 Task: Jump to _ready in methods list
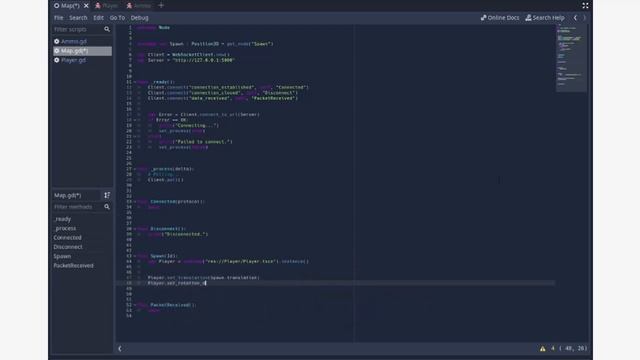62,219
